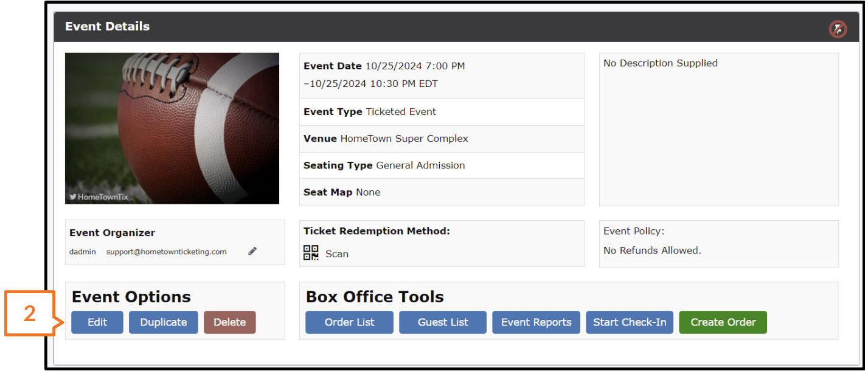Duplicate this event
This screenshot has width=868, height=371.
point(164,322)
